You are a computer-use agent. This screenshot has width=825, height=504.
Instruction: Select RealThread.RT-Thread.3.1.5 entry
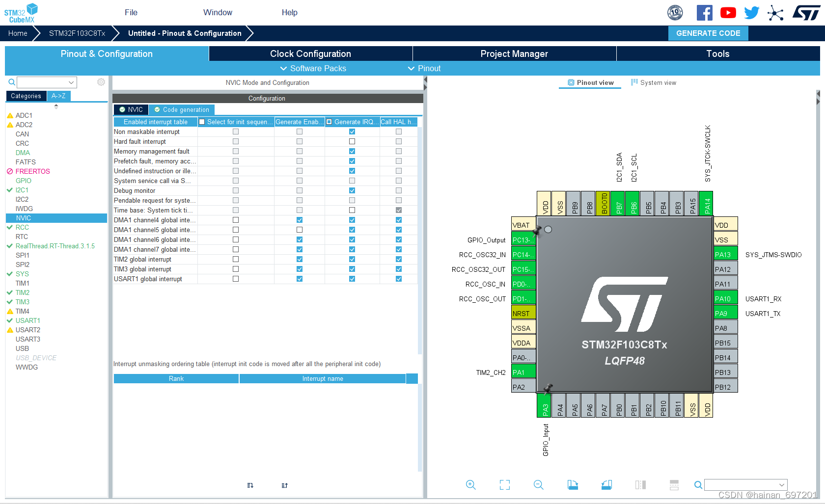pos(55,246)
